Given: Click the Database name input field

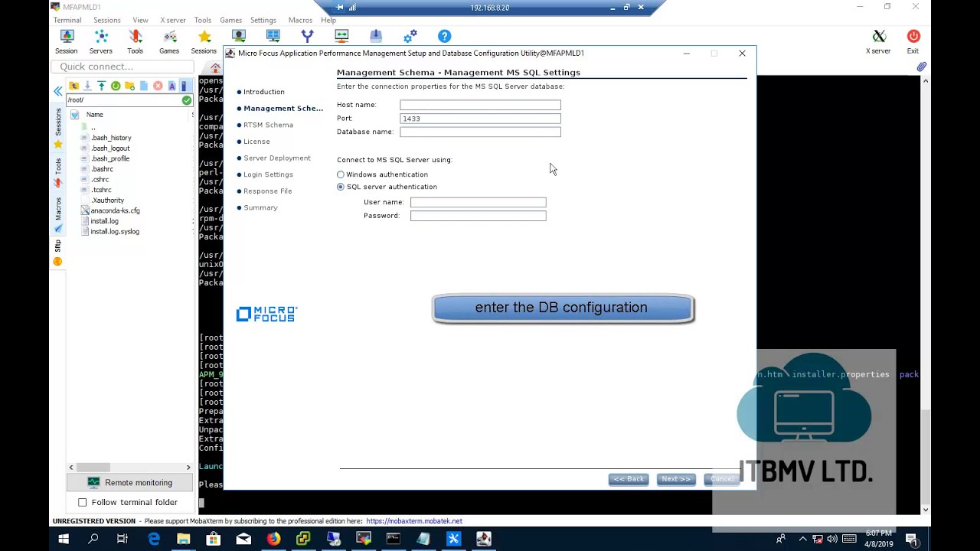Looking at the screenshot, I should [480, 132].
